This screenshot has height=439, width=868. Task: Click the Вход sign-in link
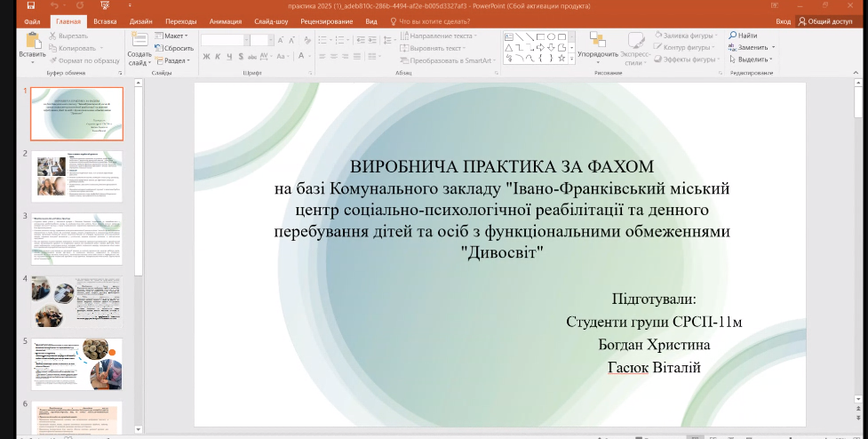pyautogui.click(x=783, y=21)
